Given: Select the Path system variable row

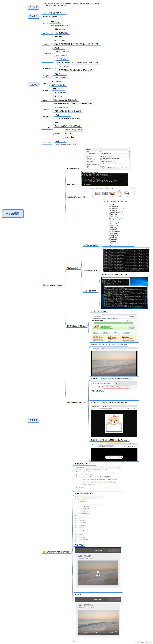Looking at the screenshot, I should click(107, 168).
